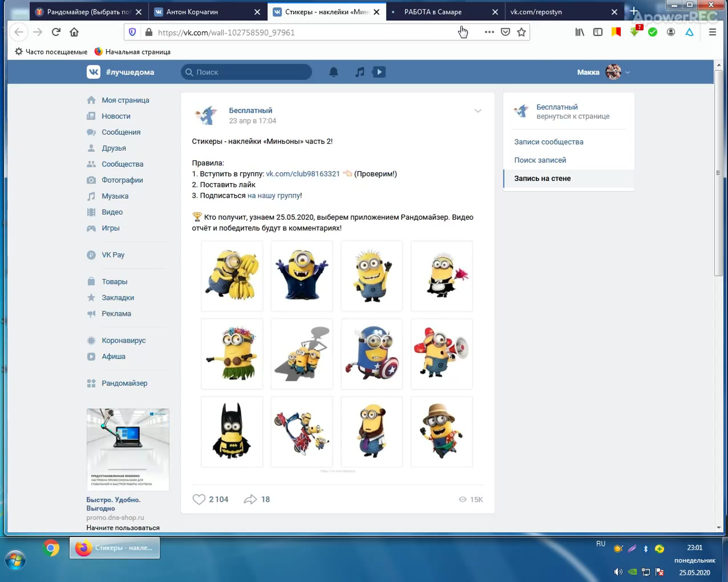Reload the page with the refresh icon
This screenshot has width=728, height=582.
56,32
